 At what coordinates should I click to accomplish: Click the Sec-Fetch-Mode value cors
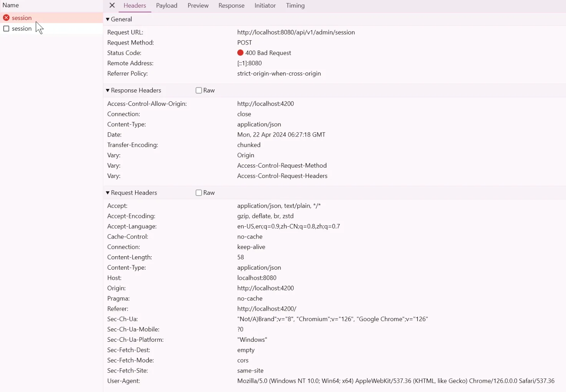click(243, 361)
